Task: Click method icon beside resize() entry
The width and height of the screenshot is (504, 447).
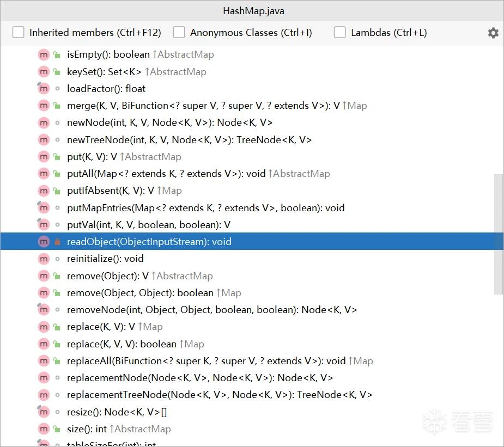Action: 44,412
